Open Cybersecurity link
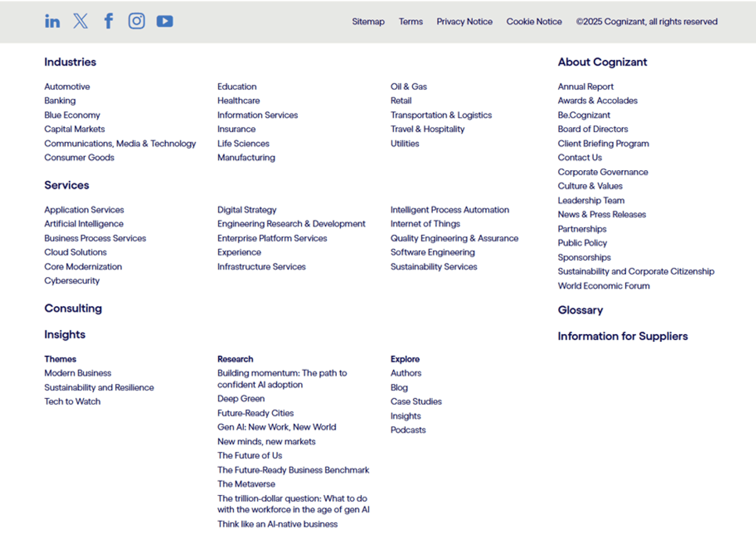756x540 pixels. [x=72, y=281]
